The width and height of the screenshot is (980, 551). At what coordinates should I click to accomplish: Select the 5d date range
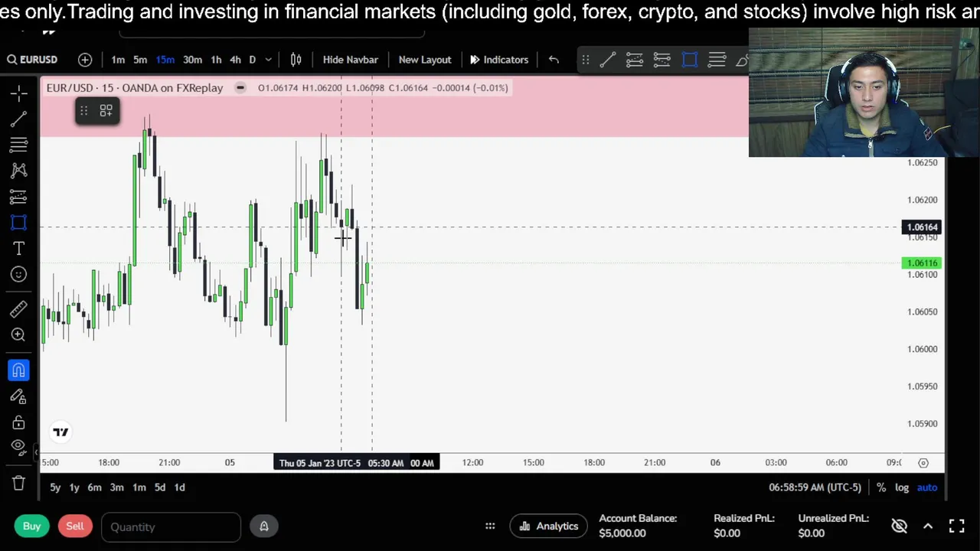(x=159, y=487)
